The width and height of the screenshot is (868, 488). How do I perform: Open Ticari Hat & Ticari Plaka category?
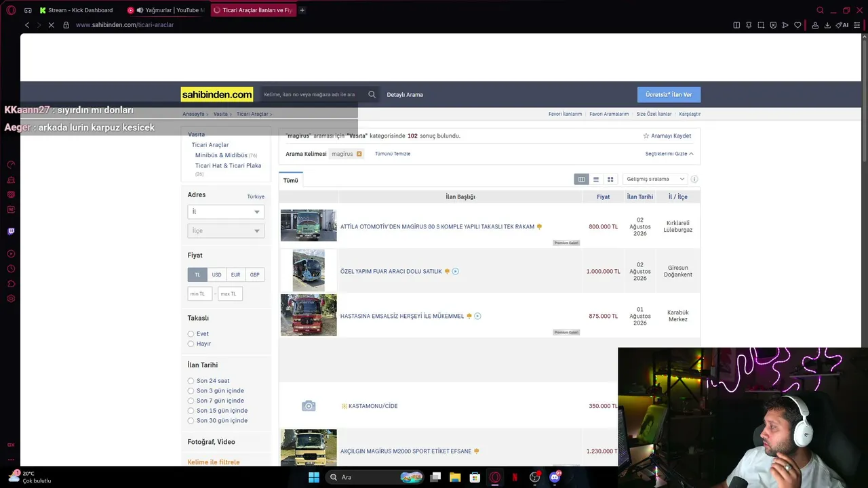click(228, 165)
